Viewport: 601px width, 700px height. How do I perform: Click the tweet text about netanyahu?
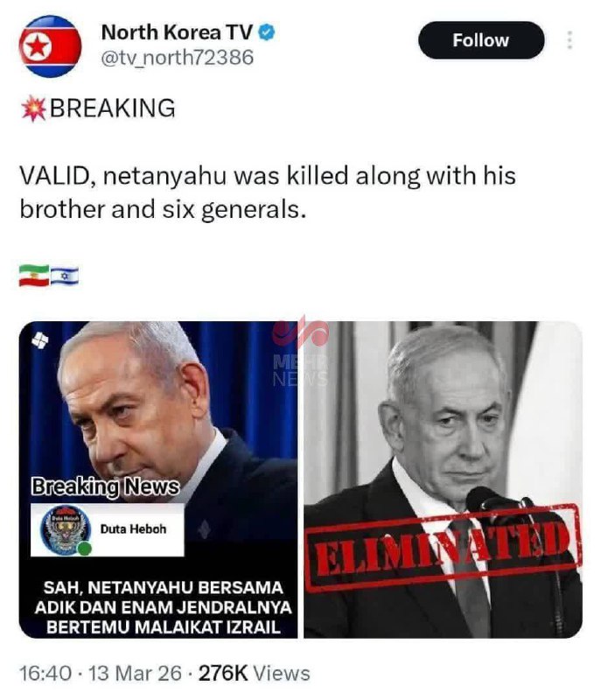[x=268, y=192]
